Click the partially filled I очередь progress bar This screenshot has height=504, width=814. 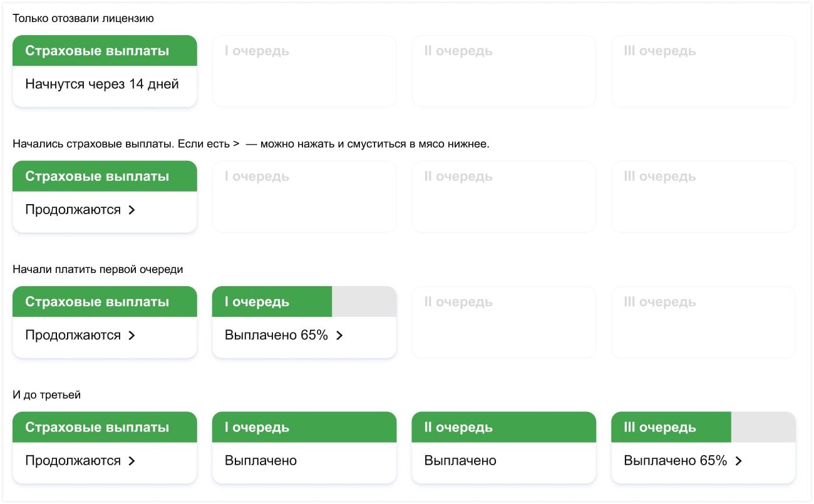[304, 302]
